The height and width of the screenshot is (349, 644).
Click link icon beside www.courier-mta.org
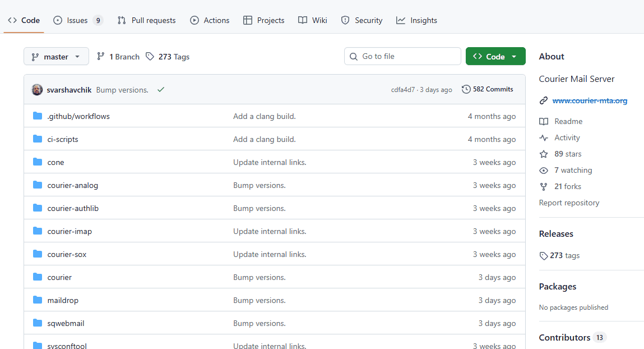click(543, 100)
